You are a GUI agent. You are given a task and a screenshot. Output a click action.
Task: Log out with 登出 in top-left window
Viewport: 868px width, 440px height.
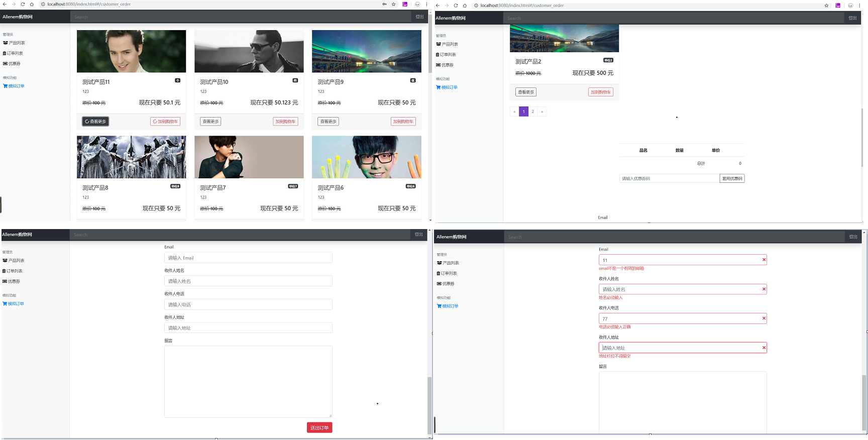[419, 17]
